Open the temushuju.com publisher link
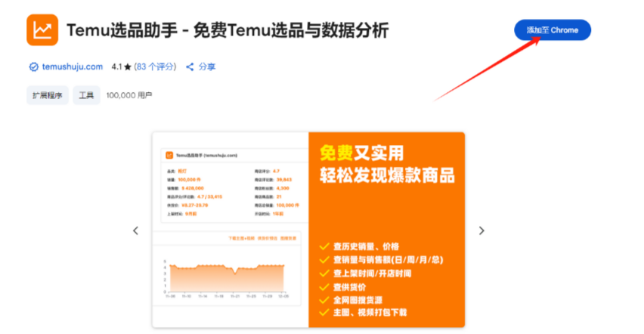Screen dimensions: 644x334 (73, 66)
